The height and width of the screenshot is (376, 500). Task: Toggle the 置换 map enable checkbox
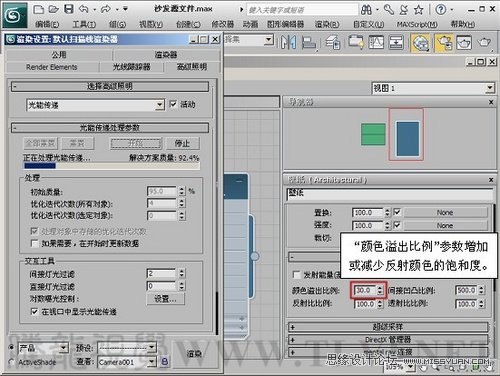(397, 212)
